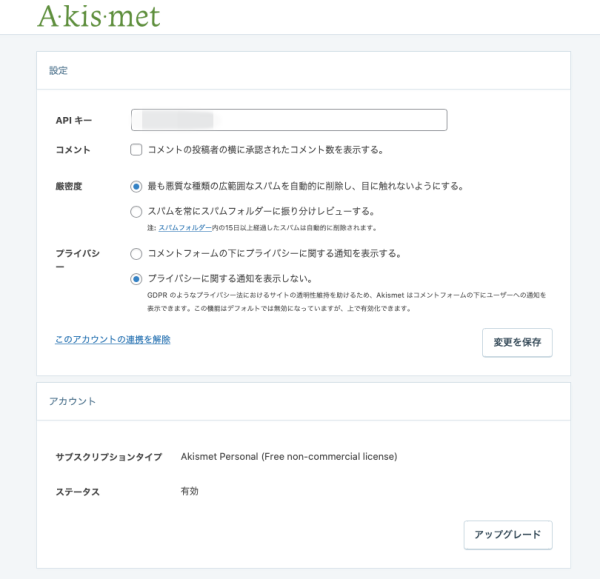Click the プライバシー row label
The width and height of the screenshot is (600, 579).
[74, 254]
